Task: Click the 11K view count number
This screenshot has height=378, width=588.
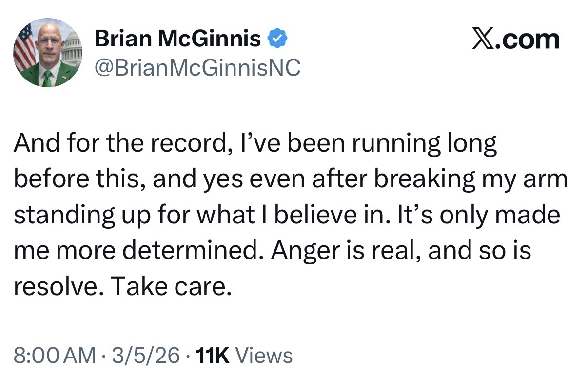Action: [211, 356]
